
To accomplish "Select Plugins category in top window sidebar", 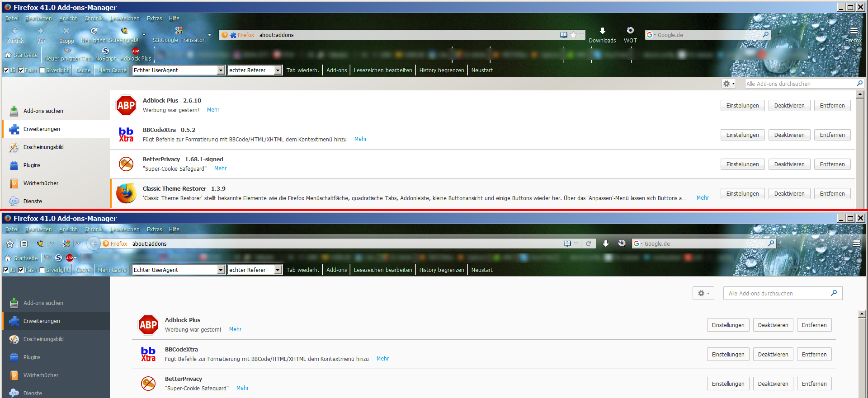I will [x=56, y=165].
